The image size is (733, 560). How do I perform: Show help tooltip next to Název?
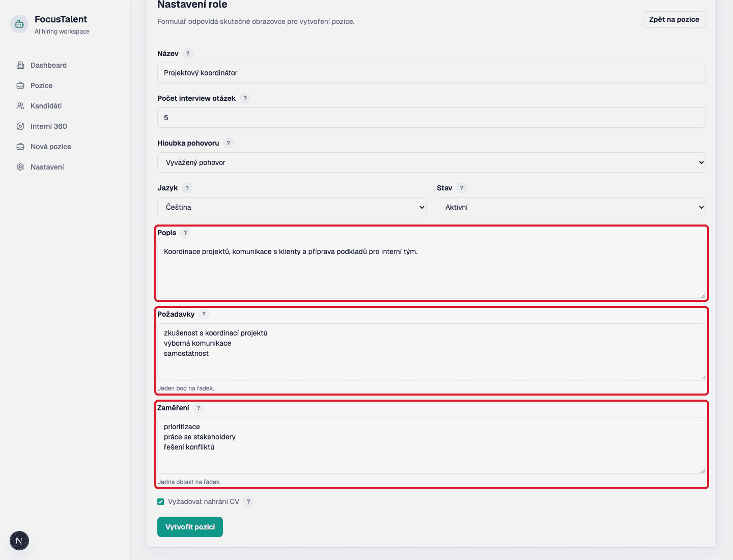pyautogui.click(x=188, y=53)
